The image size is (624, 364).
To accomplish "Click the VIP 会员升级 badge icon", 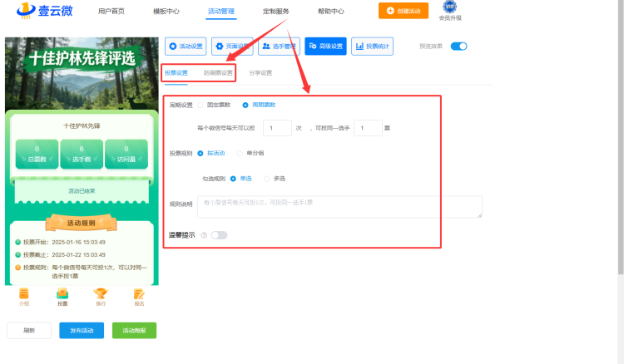I will 449,7.
